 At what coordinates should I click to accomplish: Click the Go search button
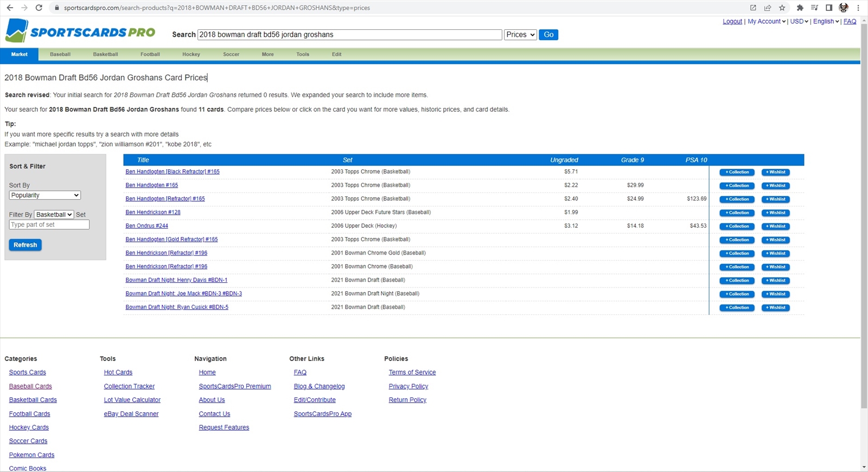click(548, 35)
